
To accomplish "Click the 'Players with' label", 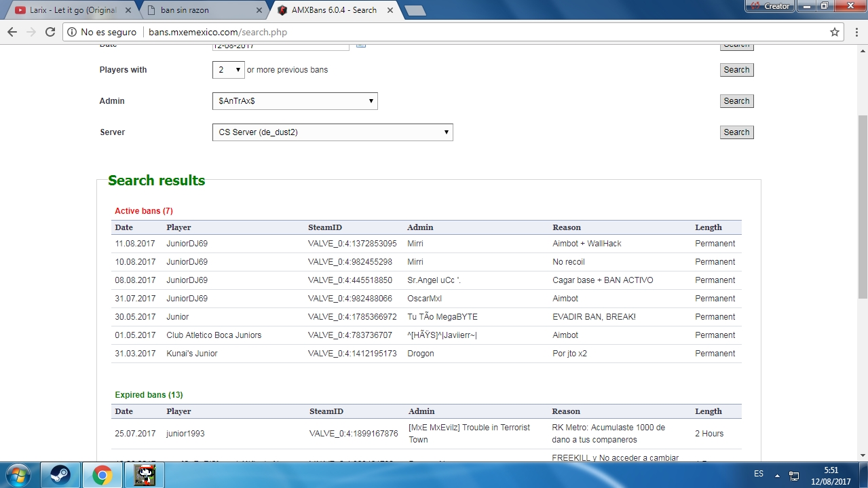I will coord(123,70).
